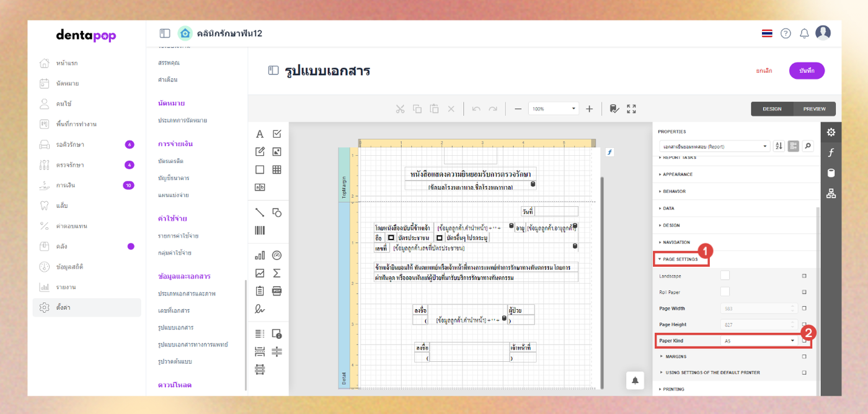Pick the Rich Text tool
Image resolution: width=868 pixels, height=414 pixels.
(260, 151)
